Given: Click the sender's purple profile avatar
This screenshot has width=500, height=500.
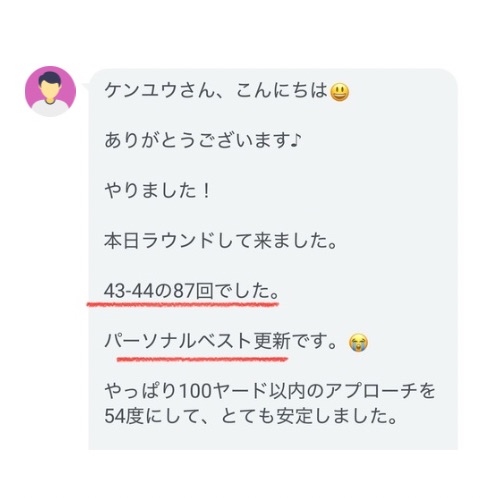Looking at the screenshot, I should coord(51,91).
